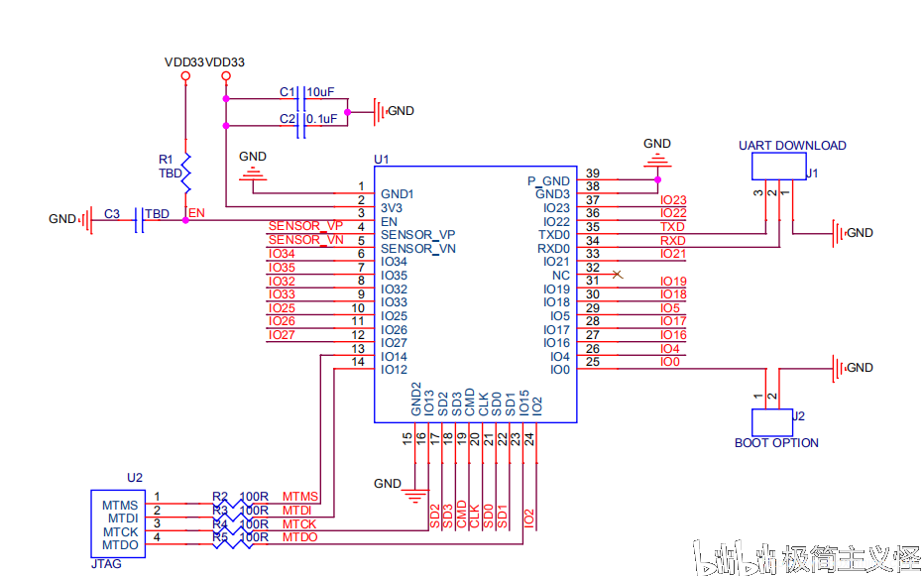Select the TXD net label
Screen dimensions: 924x576
672,227
